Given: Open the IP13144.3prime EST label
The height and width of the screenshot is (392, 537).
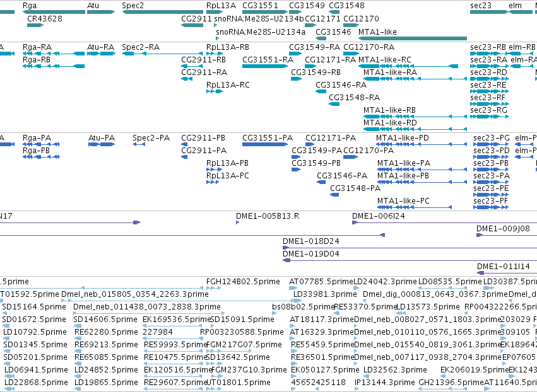Looking at the screenshot, I should click(x=385, y=382).
